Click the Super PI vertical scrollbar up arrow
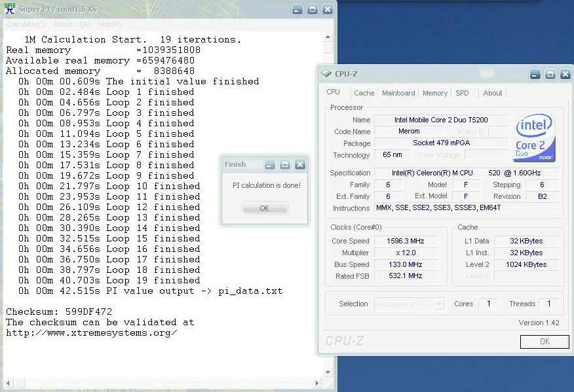574x392 pixels. tap(328, 37)
